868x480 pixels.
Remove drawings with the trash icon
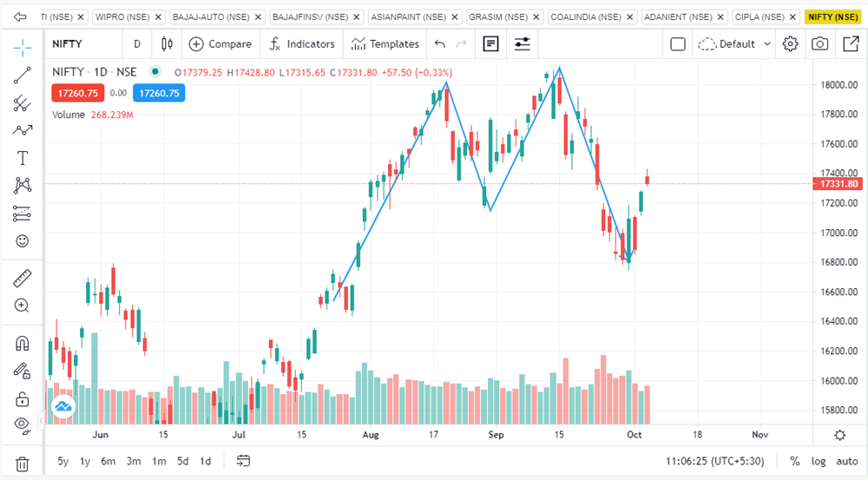(x=23, y=464)
